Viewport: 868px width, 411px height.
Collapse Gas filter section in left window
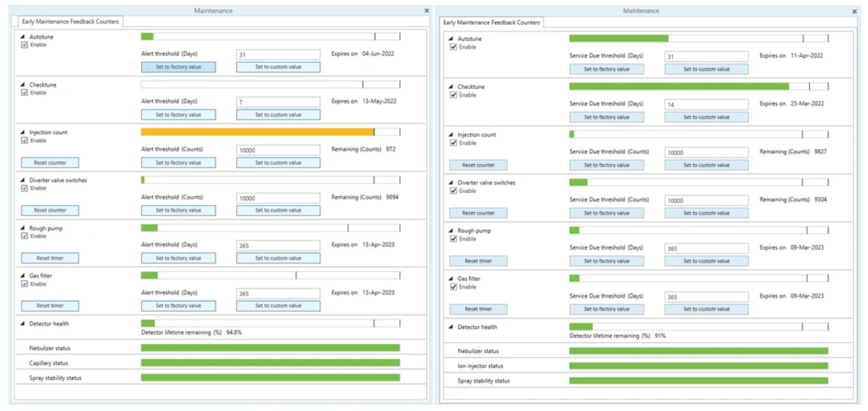[22, 276]
